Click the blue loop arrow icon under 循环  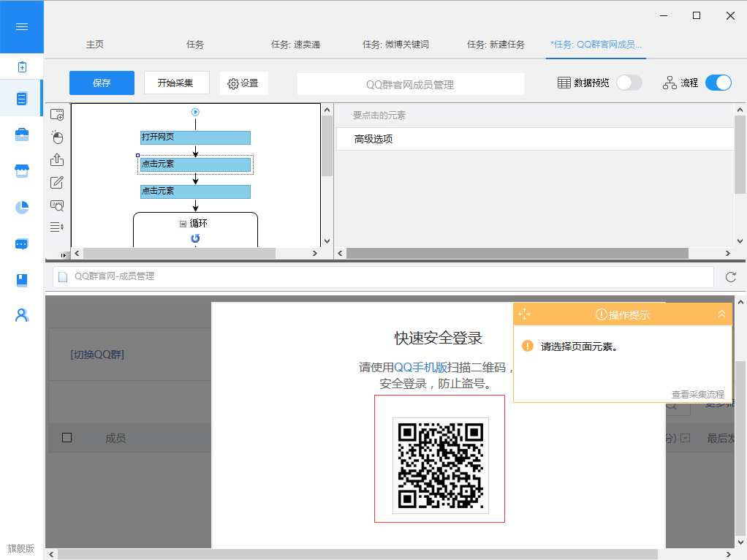(x=195, y=238)
